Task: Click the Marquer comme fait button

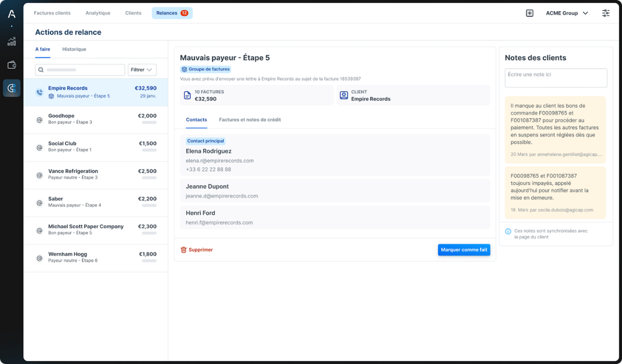Action: 464,250
